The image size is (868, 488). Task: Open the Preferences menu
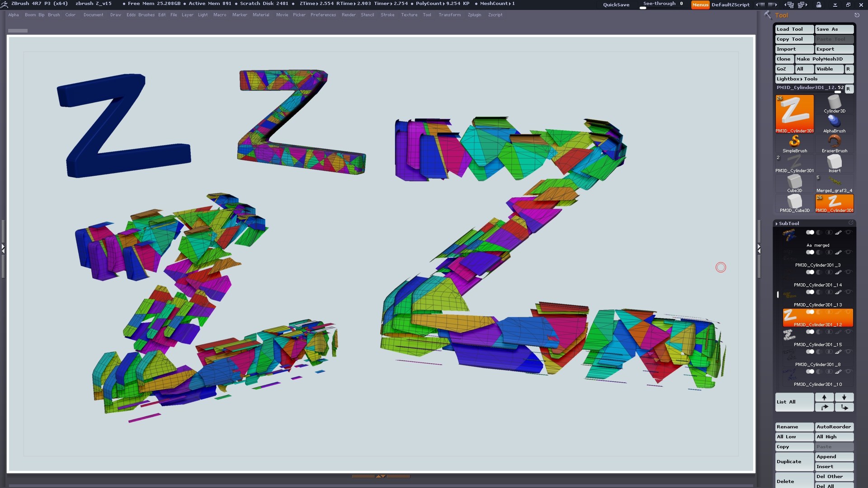(323, 15)
